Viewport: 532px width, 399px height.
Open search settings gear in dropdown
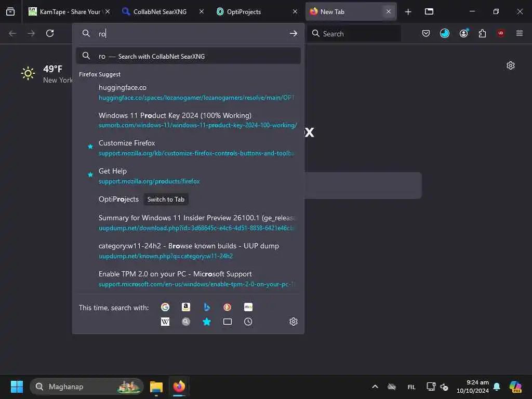tap(294, 322)
